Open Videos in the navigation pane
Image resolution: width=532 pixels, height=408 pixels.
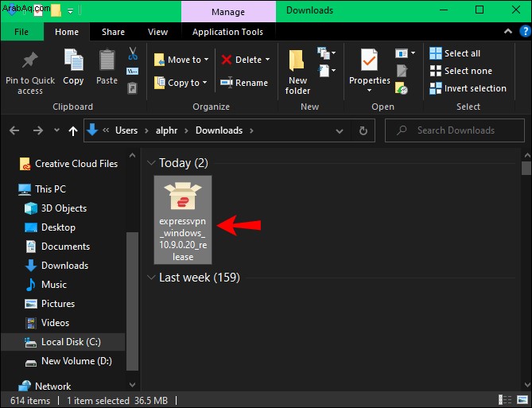point(47,322)
